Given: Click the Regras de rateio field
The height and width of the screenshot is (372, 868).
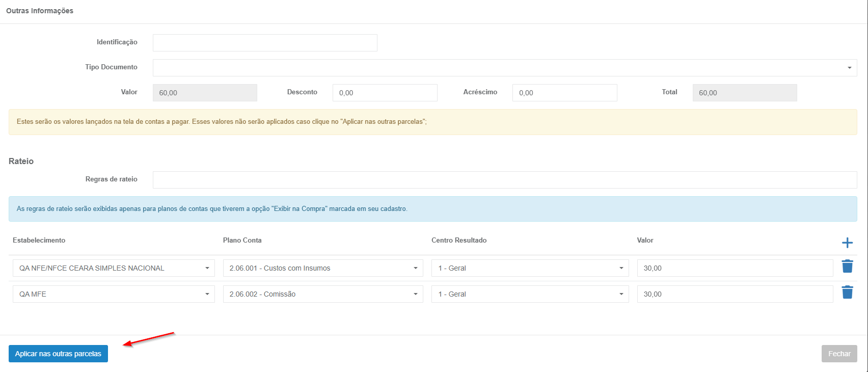Looking at the screenshot, I should pyautogui.click(x=504, y=180).
